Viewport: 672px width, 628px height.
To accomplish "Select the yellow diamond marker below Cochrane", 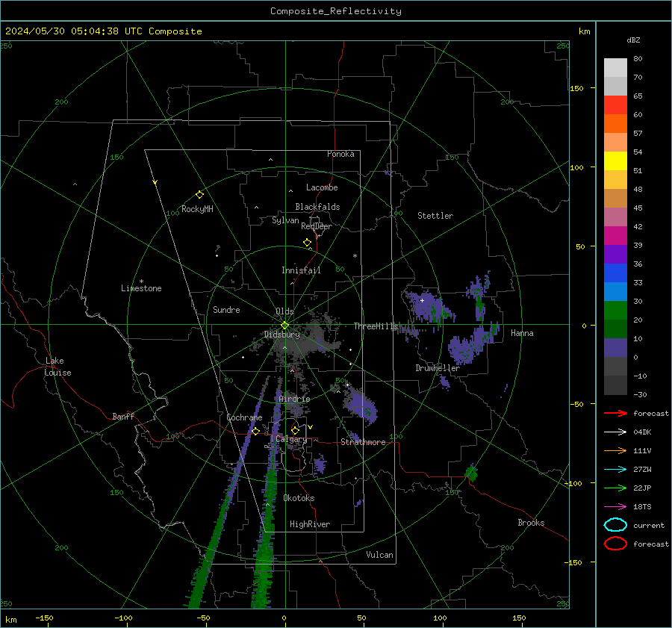I will [255, 432].
